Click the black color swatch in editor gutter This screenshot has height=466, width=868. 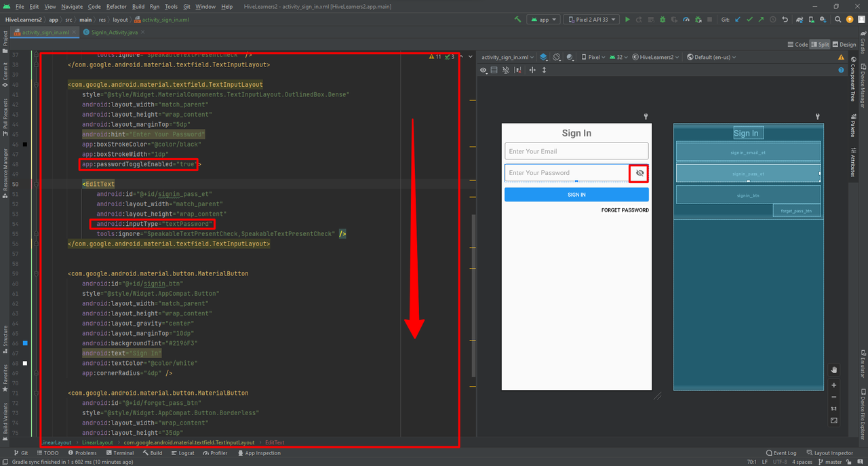tap(25, 144)
